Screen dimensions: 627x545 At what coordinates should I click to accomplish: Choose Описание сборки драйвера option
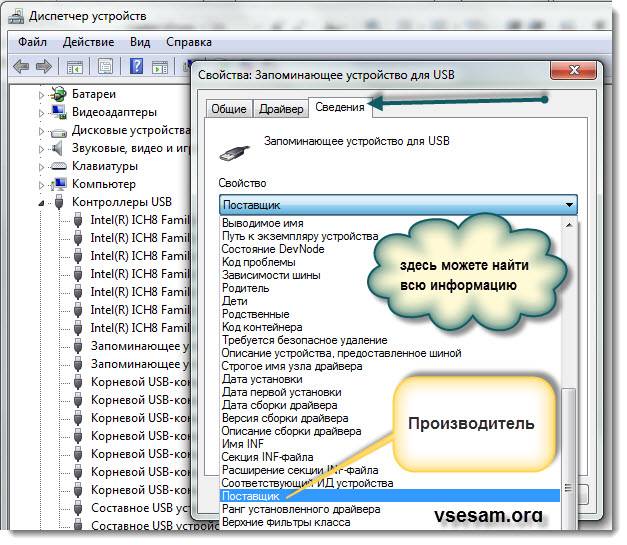(x=292, y=431)
